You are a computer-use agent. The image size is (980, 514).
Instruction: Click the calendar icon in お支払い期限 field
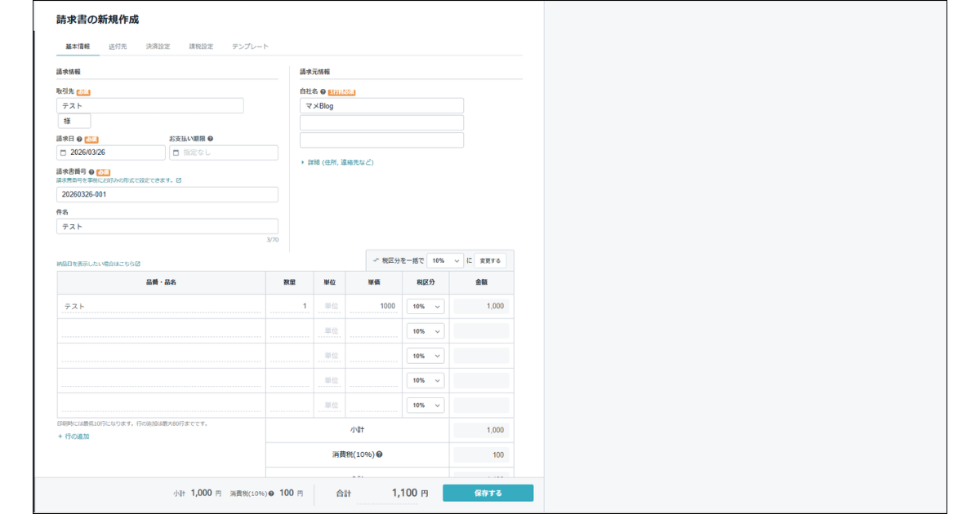176,153
